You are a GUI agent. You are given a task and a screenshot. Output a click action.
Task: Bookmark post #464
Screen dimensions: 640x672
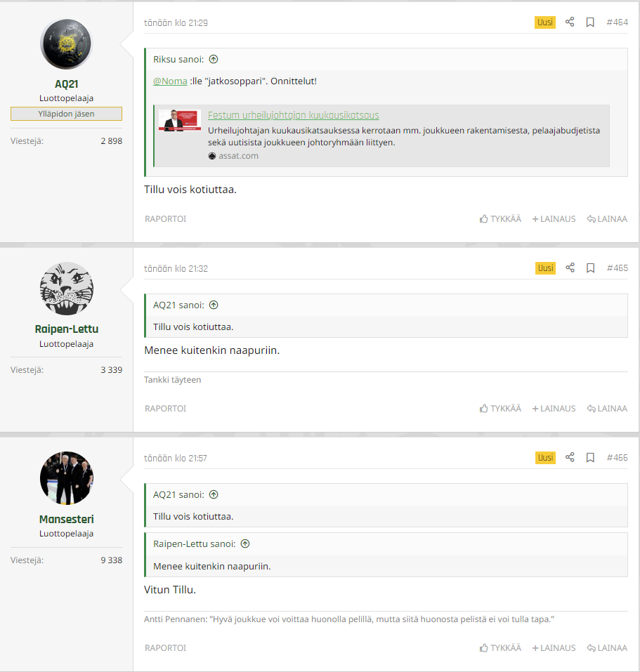pos(590,22)
